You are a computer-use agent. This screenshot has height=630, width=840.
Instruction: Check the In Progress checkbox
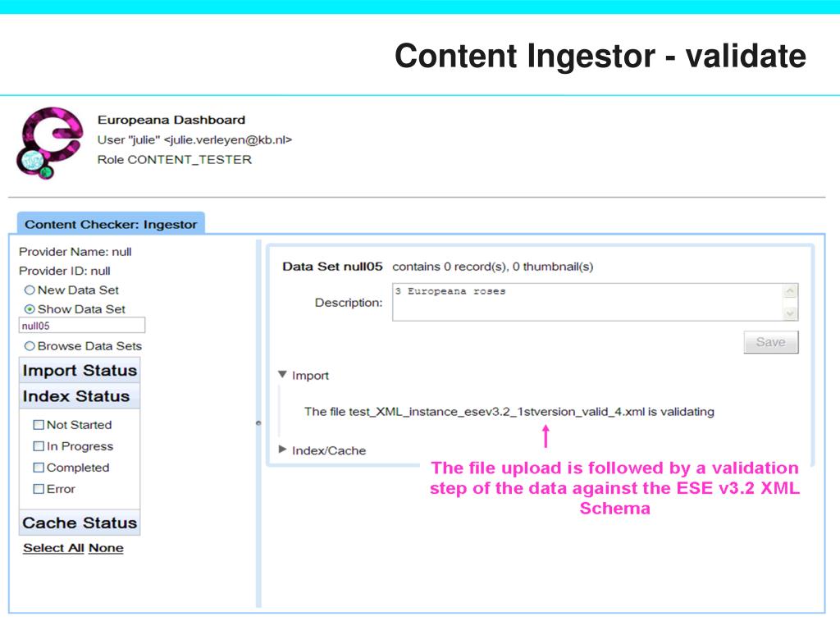pos(39,446)
